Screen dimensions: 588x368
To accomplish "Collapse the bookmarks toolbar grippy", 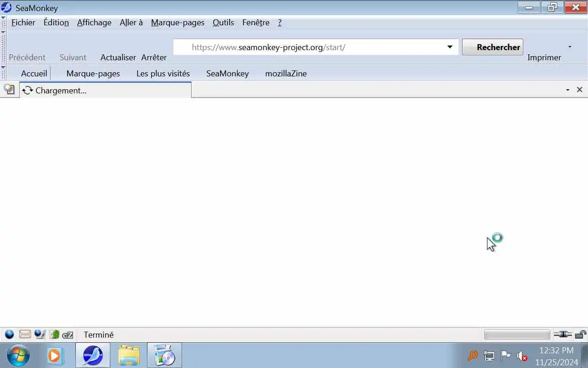I will pos(3,73).
